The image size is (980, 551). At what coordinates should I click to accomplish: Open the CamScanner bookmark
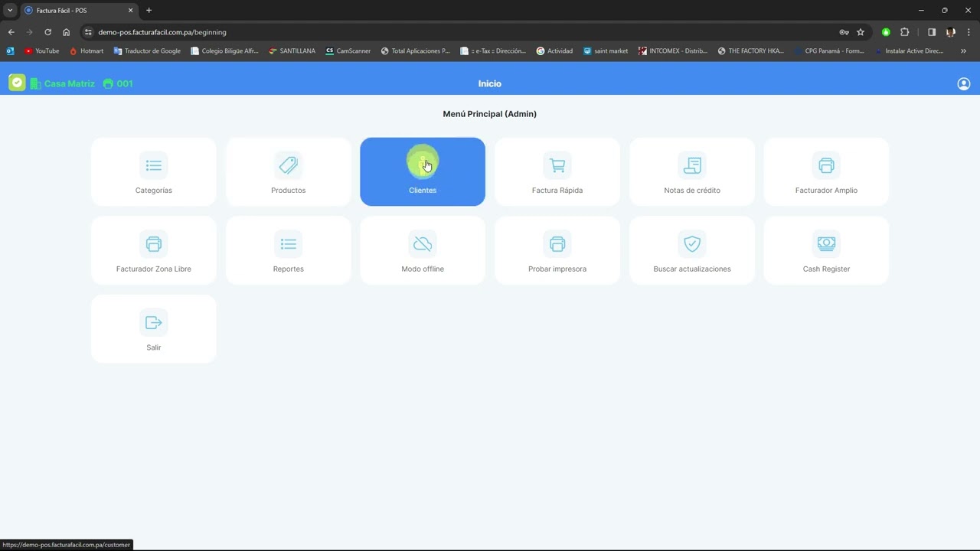[348, 51]
